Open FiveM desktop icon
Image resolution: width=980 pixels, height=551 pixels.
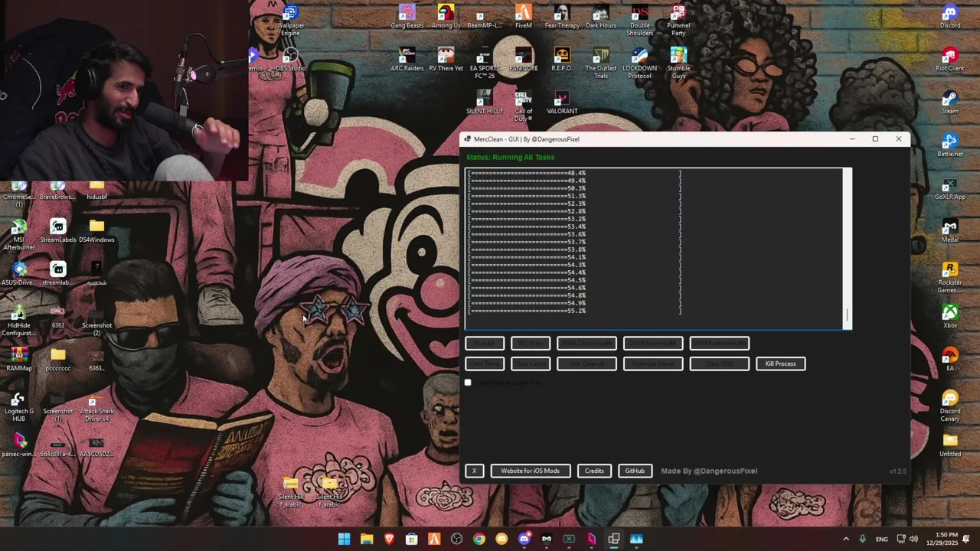pyautogui.click(x=523, y=17)
